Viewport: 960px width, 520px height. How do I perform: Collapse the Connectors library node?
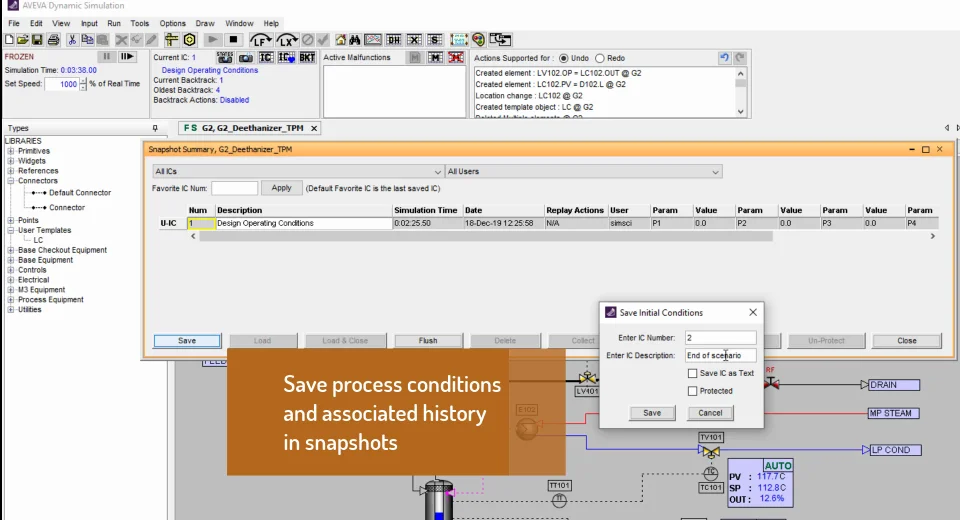(10, 181)
